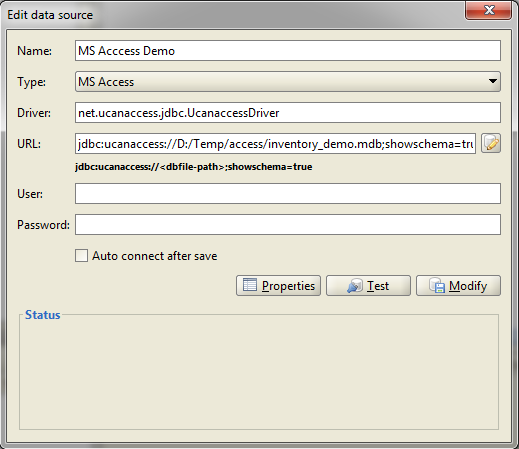Screen dimensions: 519x449
Task: Click the URL edit pencil icon
Action: pyautogui.click(x=491, y=143)
